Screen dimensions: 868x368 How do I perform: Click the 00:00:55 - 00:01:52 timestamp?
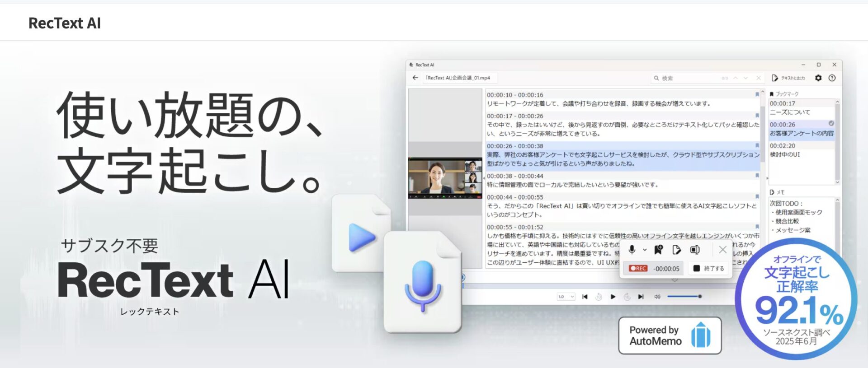pyautogui.click(x=515, y=227)
